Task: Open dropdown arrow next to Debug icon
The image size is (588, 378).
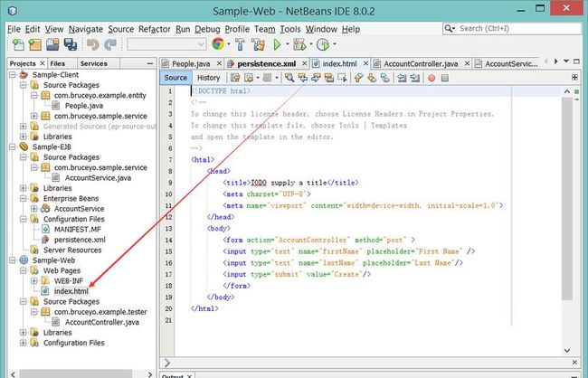Action: click(x=311, y=44)
